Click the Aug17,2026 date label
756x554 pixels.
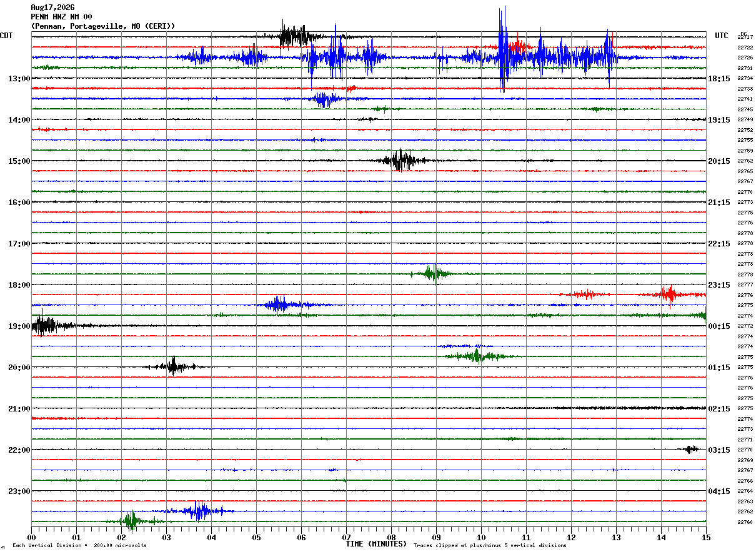(x=52, y=8)
